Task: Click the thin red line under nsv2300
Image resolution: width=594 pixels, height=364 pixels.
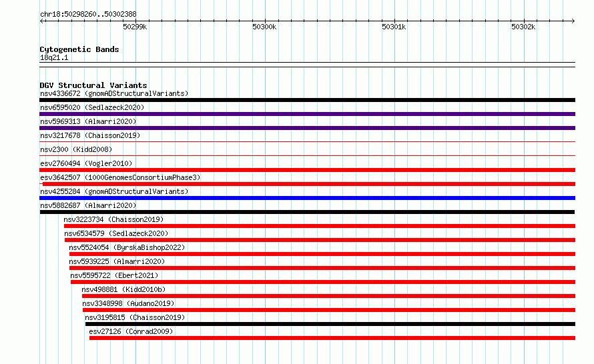Action: [307, 156]
